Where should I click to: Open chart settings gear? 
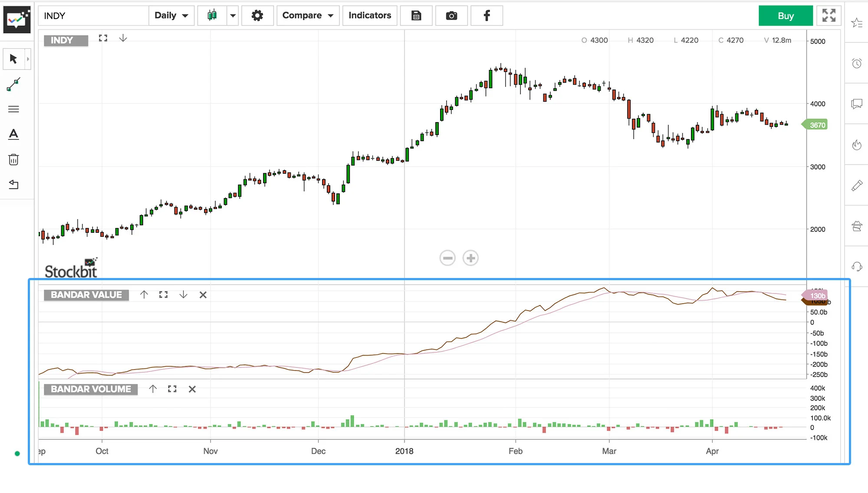click(x=257, y=16)
